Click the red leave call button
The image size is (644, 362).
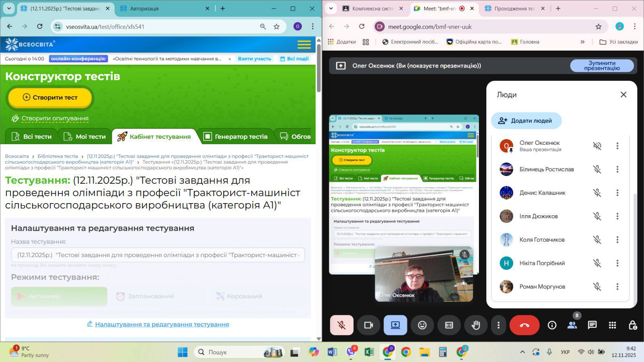point(524,325)
